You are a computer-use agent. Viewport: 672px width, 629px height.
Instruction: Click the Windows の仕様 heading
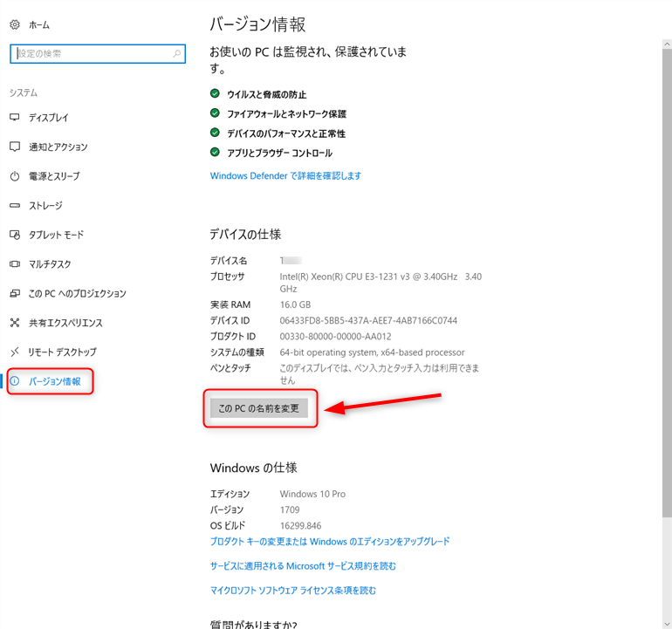(253, 468)
